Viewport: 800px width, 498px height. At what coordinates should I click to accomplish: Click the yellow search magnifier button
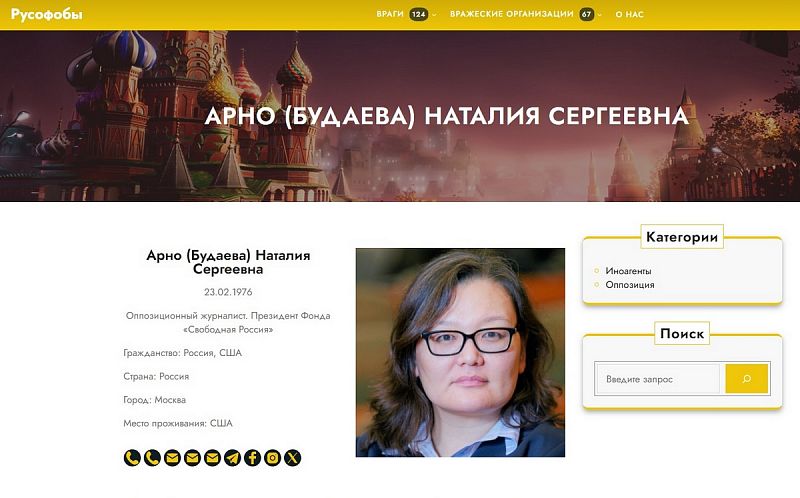(x=746, y=379)
